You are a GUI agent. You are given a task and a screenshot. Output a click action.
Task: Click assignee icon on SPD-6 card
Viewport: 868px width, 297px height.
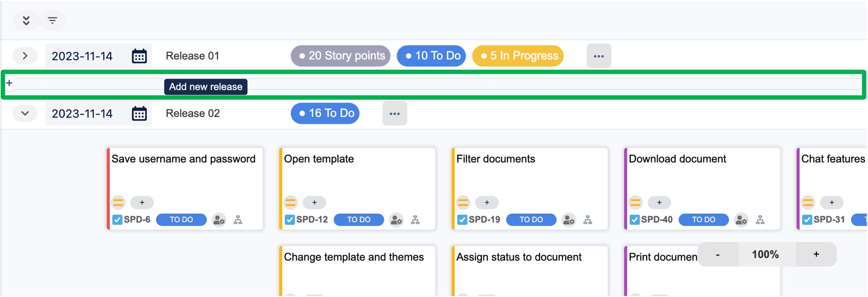(x=219, y=220)
